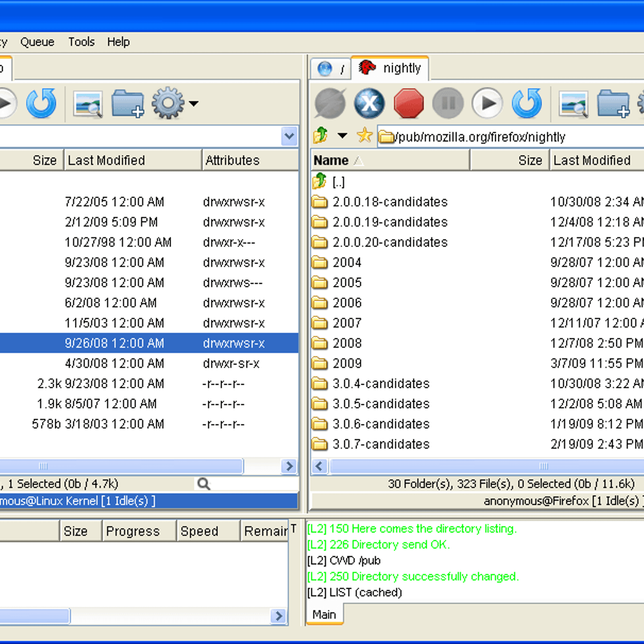The image size is (644, 644).
Task: Click the parent directory up-arrow icon
Action: (x=321, y=135)
